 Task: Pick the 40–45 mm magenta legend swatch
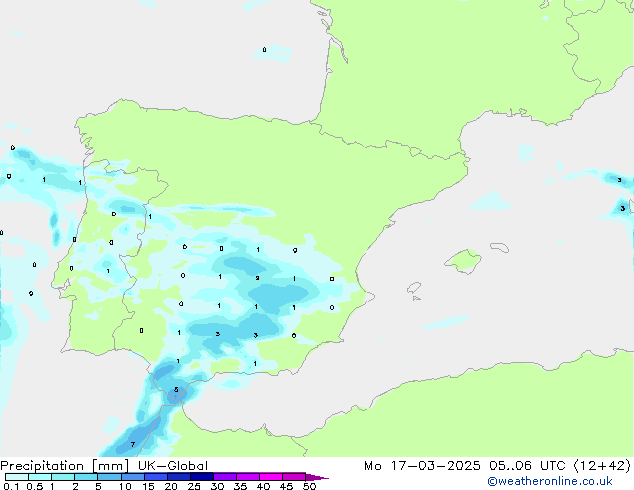[x=271, y=477]
